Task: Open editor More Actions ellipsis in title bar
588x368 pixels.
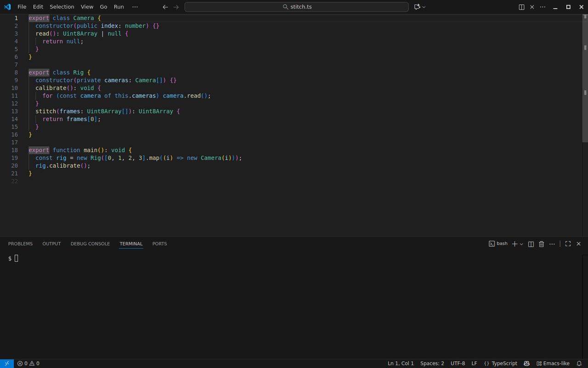Action: coord(543,7)
